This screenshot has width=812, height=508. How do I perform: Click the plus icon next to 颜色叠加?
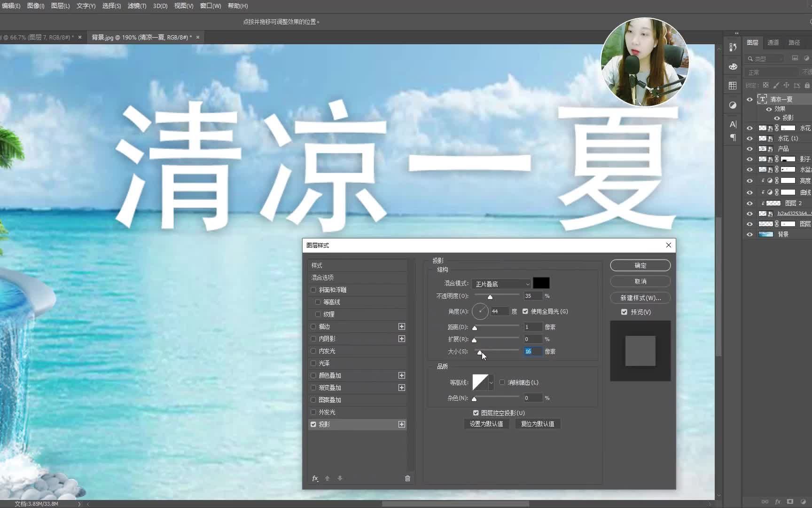click(402, 375)
